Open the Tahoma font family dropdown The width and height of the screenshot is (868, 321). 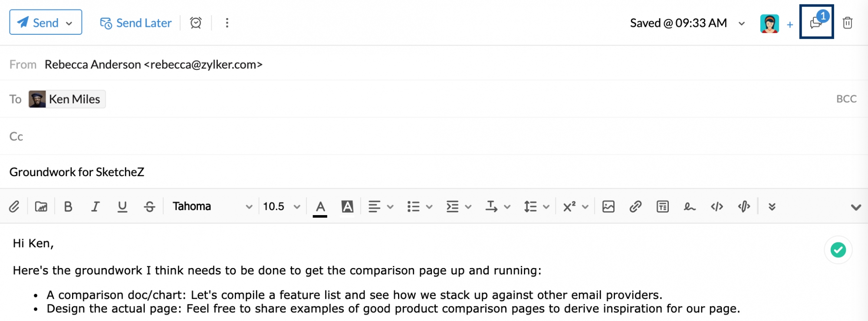tap(213, 206)
